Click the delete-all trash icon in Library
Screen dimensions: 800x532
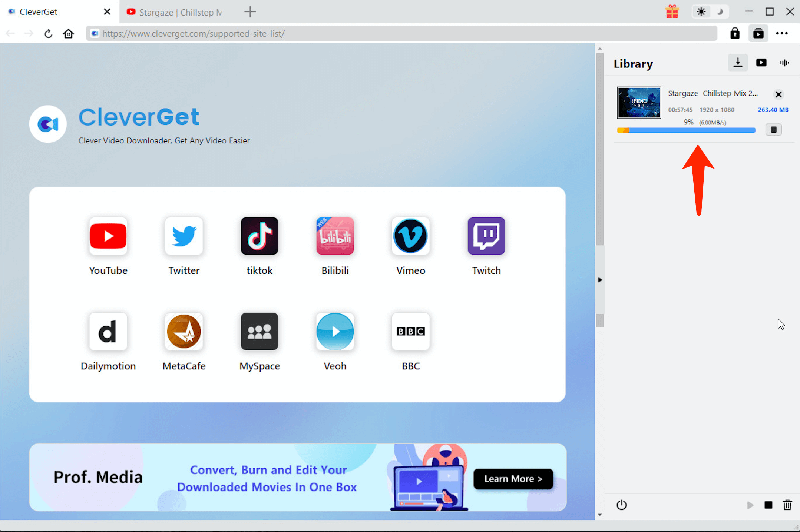click(x=787, y=505)
